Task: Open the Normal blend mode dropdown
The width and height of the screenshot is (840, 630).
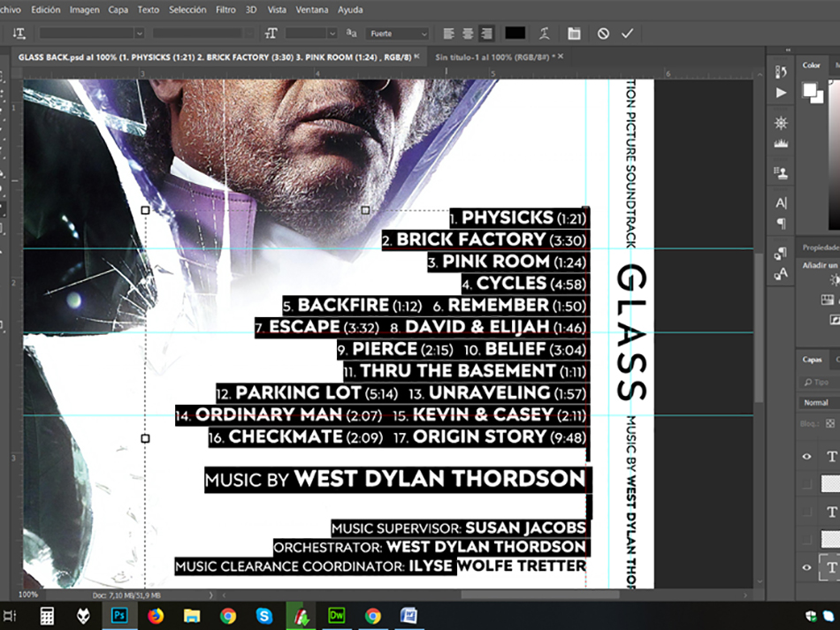Action: pyautogui.click(x=820, y=403)
